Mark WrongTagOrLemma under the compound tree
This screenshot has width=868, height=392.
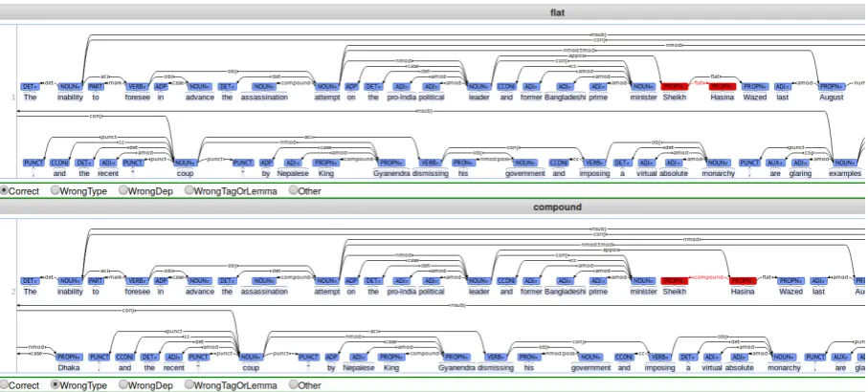189,384
